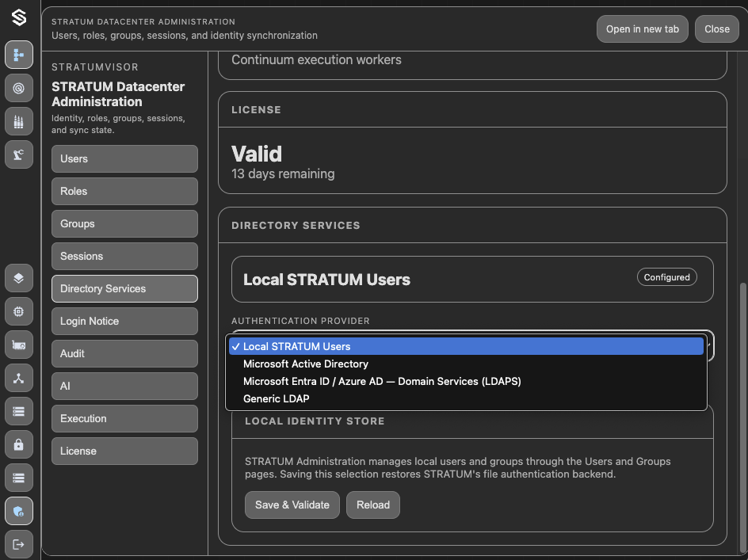Click 'STRATUM Datacenter Administration' sidebar title
This screenshot has width=748, height=560.
click(118, 94)
